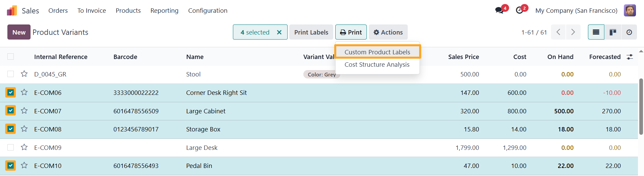Open the To Invoice menu
644x176 pixels.
[x=92, y=10]
